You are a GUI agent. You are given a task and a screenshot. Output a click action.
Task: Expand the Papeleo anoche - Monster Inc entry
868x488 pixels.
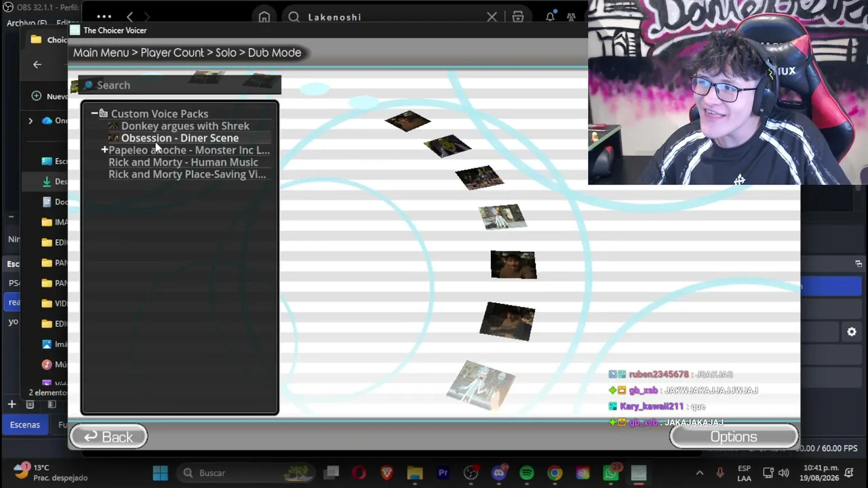(104, 150)
